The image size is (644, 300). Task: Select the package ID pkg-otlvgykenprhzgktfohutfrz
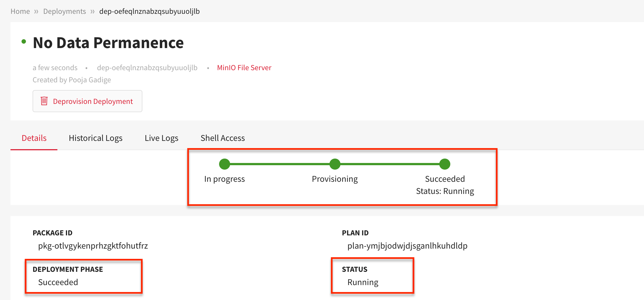tap(93, 246)
